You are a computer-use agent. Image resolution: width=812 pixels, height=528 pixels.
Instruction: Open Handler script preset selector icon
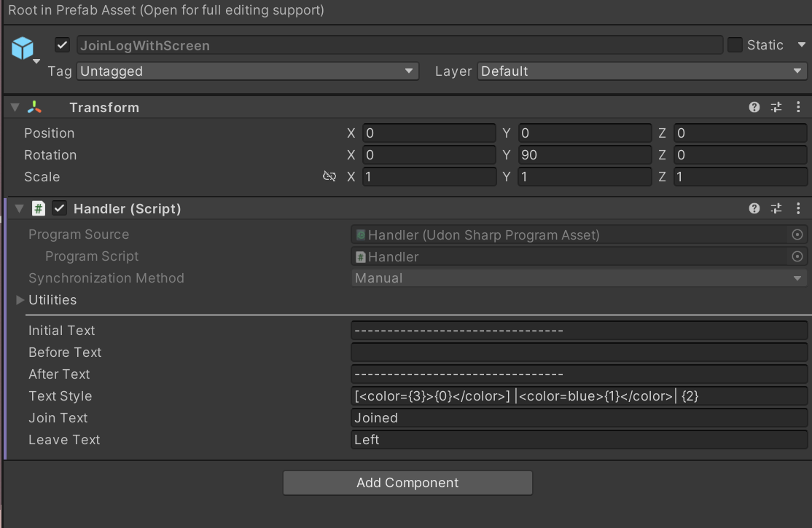[x=776, y=208]
